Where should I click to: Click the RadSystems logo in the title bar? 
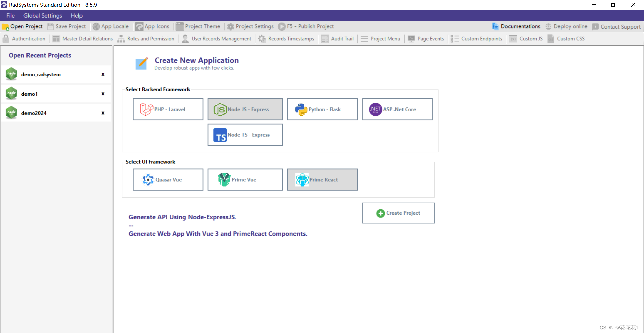coord(4,5)
